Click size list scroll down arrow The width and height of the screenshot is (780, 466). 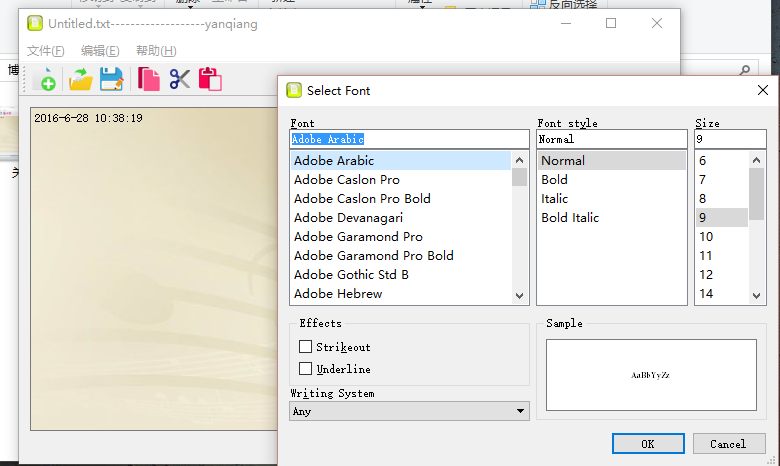(x=757, y=295)
